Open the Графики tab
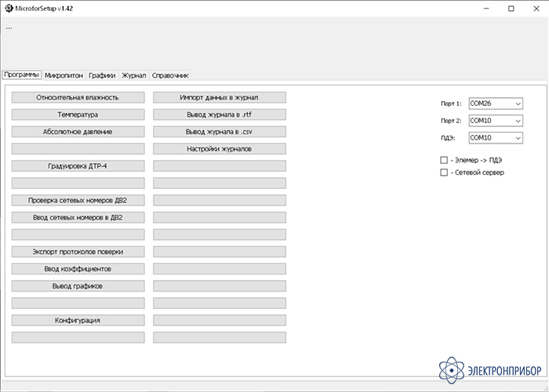Viewport: 549px width, 392px height. [x=102, y=75]
